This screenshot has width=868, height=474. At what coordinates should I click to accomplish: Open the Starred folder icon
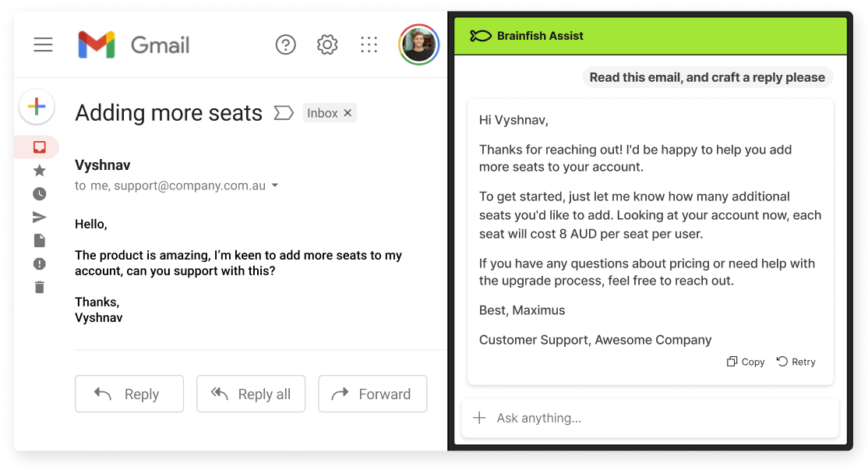pos(39,170)
